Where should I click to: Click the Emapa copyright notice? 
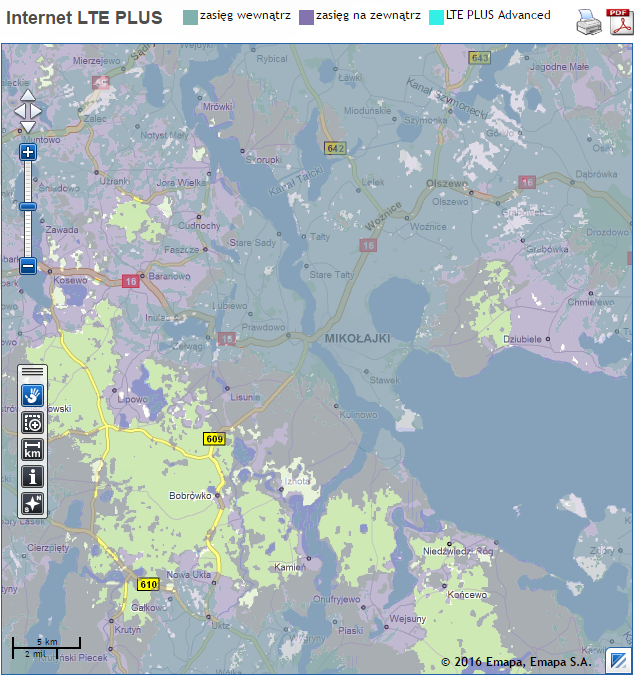click(x=516, y=662)
